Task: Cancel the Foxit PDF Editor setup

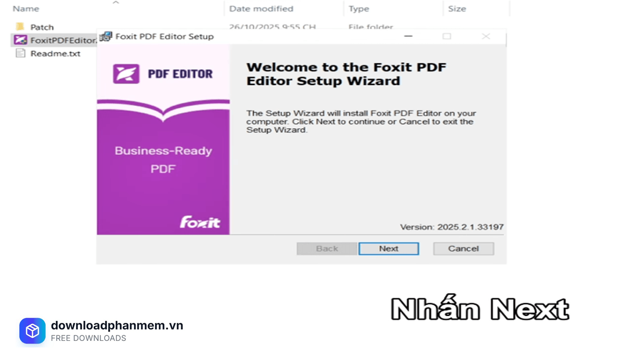Action: [x=463, y=248]
